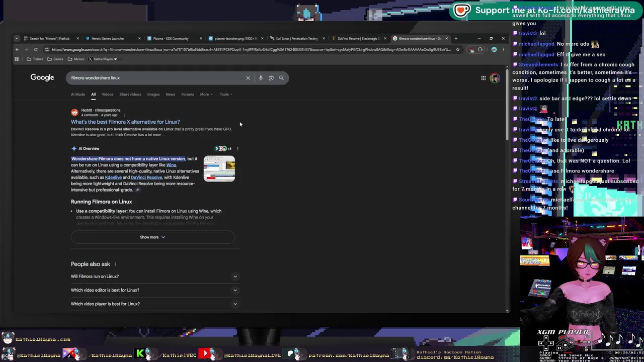644x362 pixels.
Task: Follow the Wine link in AI Overview
Action: [171, 165]
